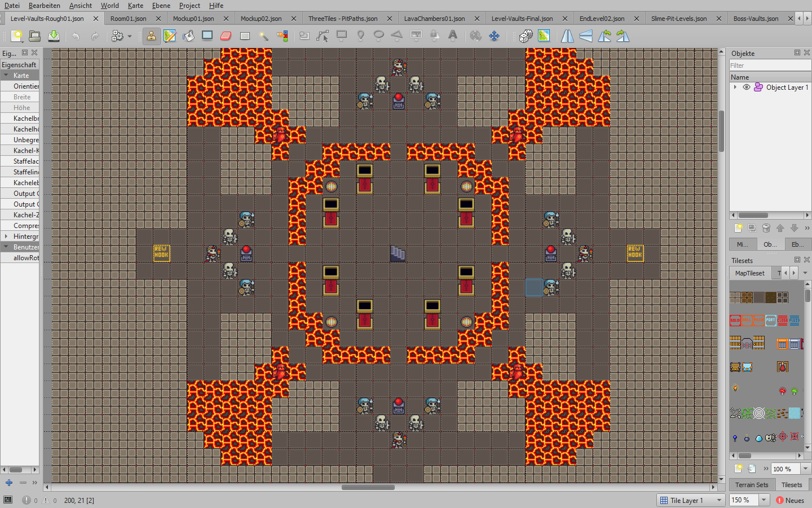Click the New map icon in toolbar
This screenshot has width=812, height=508.
point(17,36)
